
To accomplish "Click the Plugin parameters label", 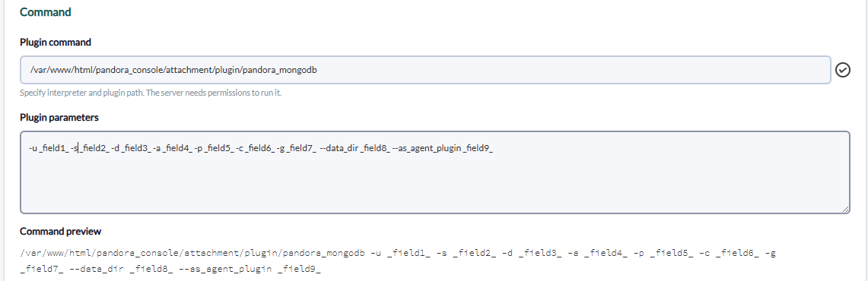I will pos(59,118).
